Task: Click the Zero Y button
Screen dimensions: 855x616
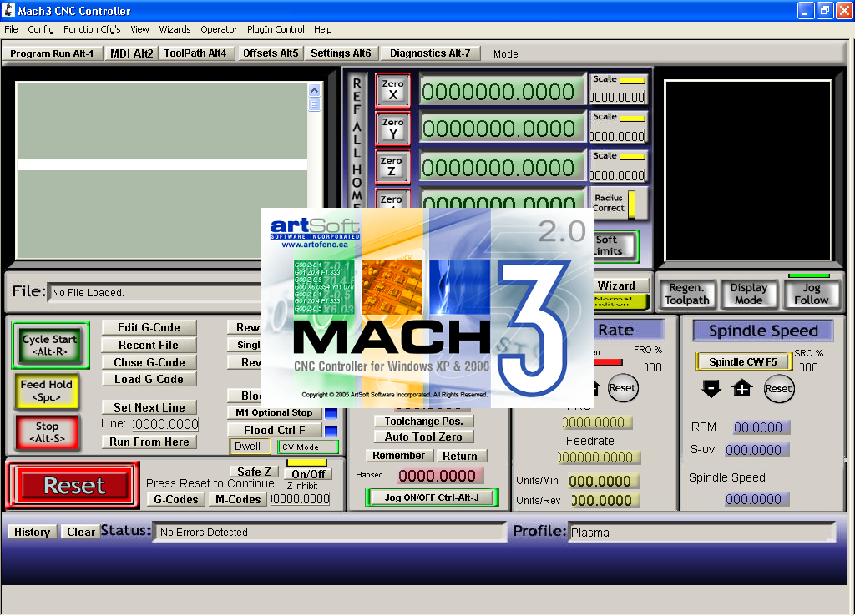Action: pos(392,128)
